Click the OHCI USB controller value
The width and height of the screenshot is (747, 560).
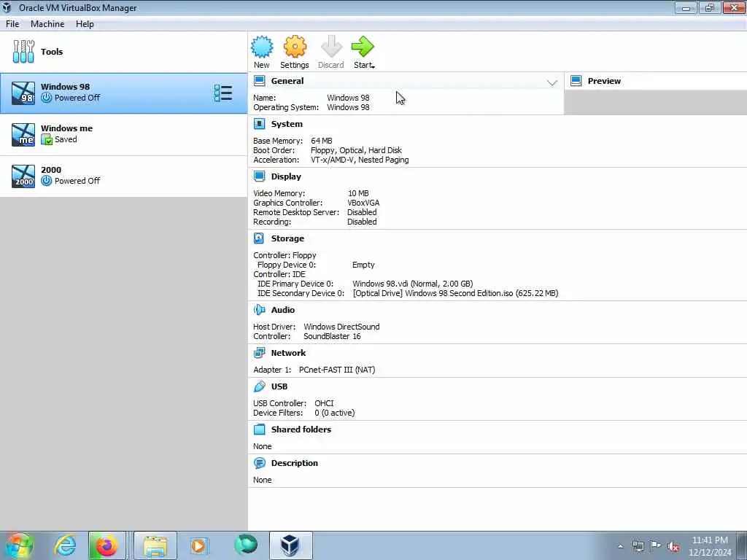pos(324,403)
